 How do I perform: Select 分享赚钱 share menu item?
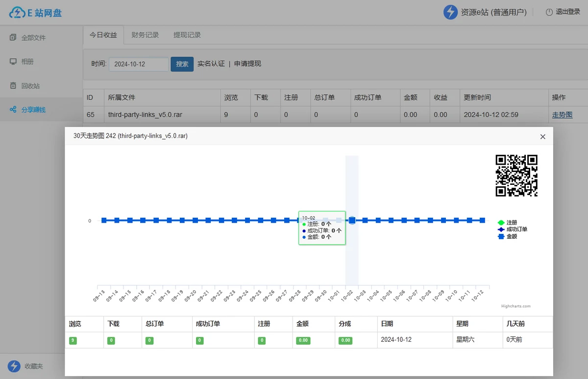pos(33,110)
